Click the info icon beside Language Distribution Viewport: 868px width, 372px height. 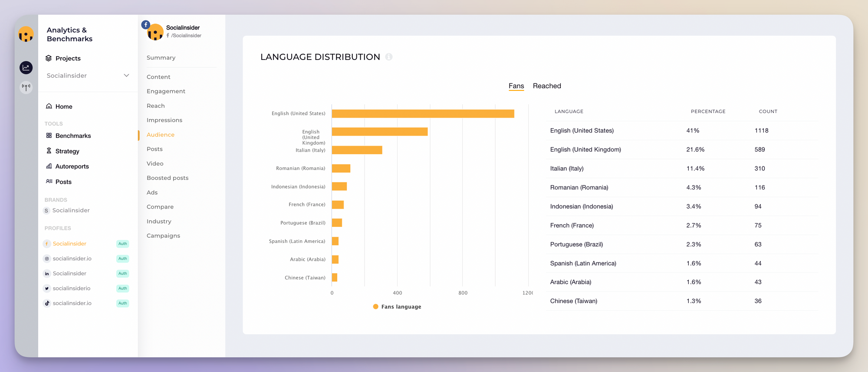389,57
